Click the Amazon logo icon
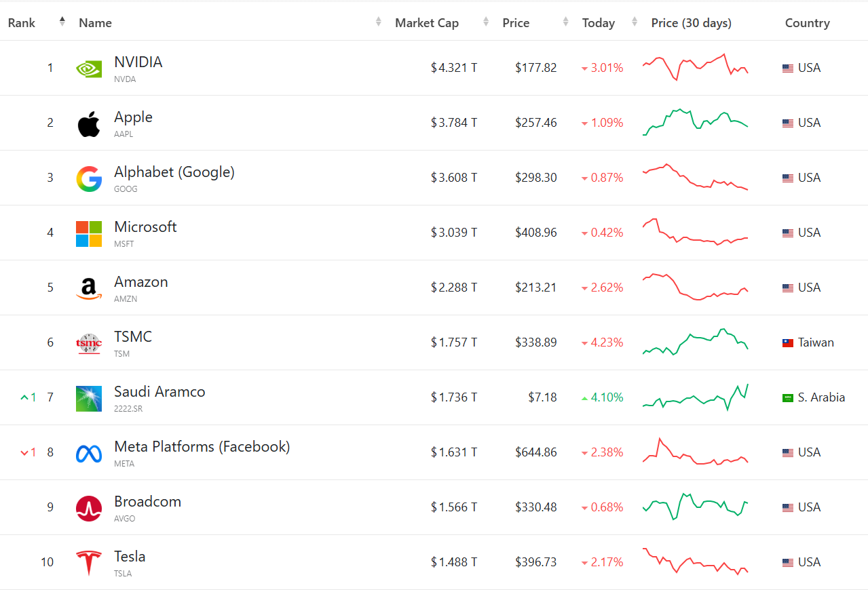The width and height of the screenshot is (868, 590). [x=89, y=288]
